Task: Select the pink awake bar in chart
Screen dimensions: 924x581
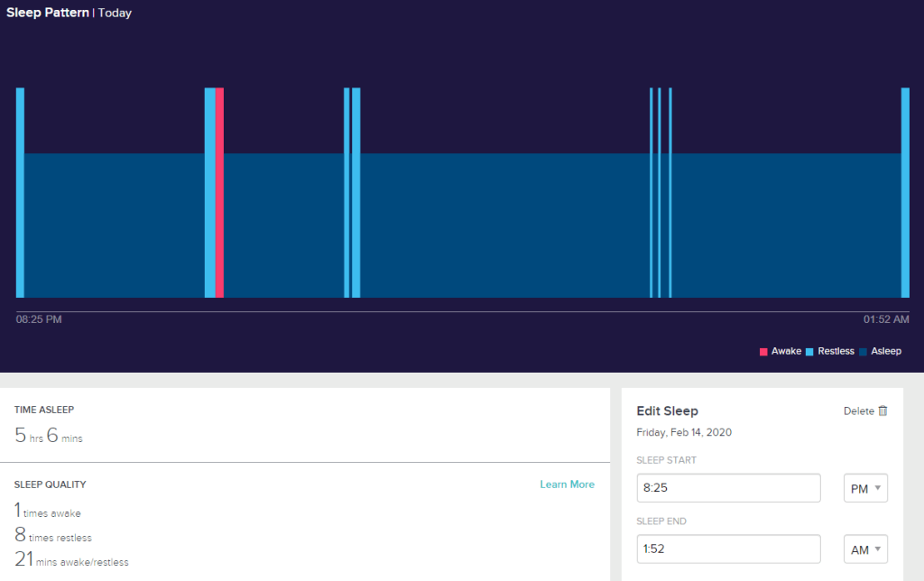Action: pyautogui.click(x=219, y=192)
